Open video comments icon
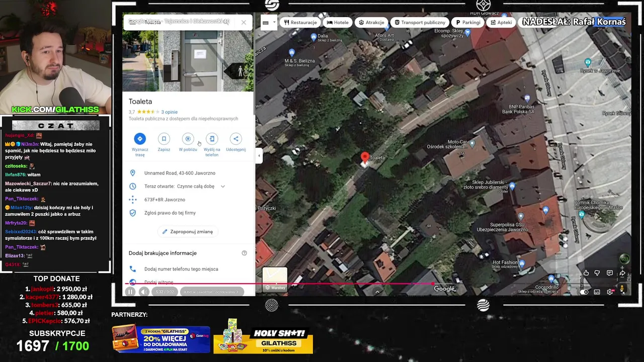 point(610,273)
